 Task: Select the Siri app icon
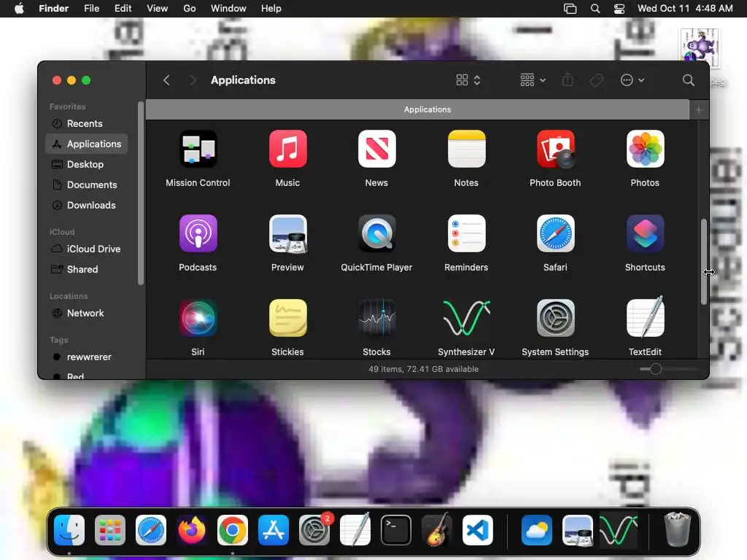point(198,318)
